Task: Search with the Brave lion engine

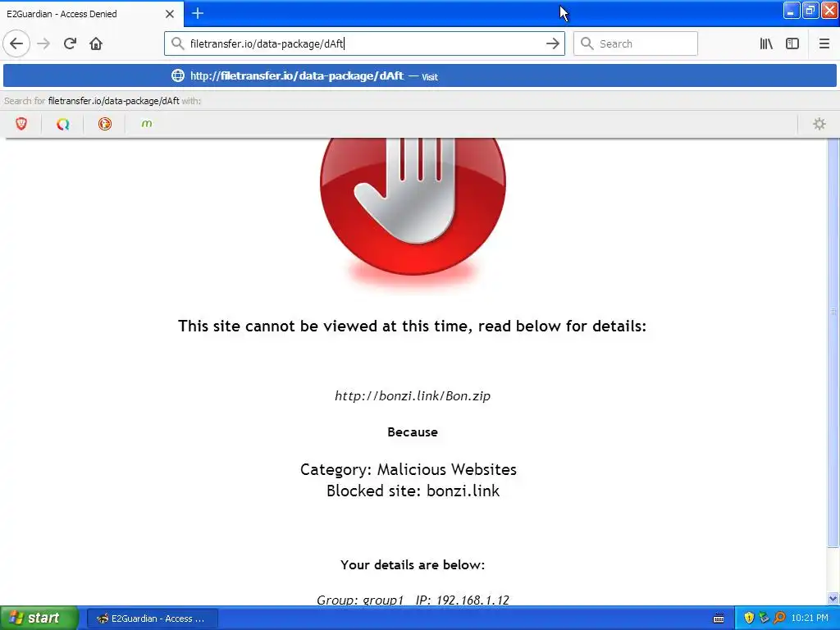Action: pos(21,124)
